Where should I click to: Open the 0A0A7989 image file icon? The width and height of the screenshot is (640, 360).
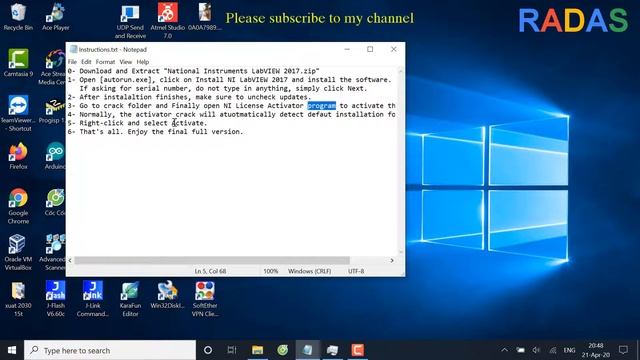[205, 17]
